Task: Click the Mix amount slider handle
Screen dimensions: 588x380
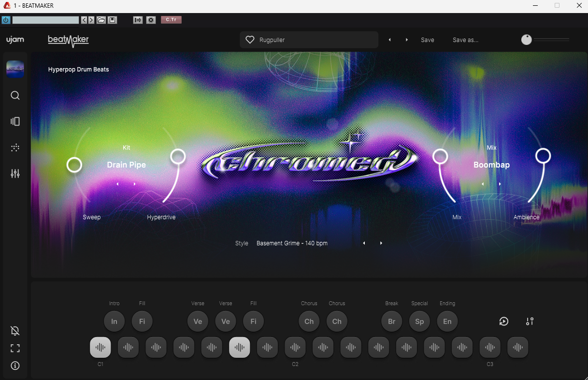Action: [x=440, y=156]
